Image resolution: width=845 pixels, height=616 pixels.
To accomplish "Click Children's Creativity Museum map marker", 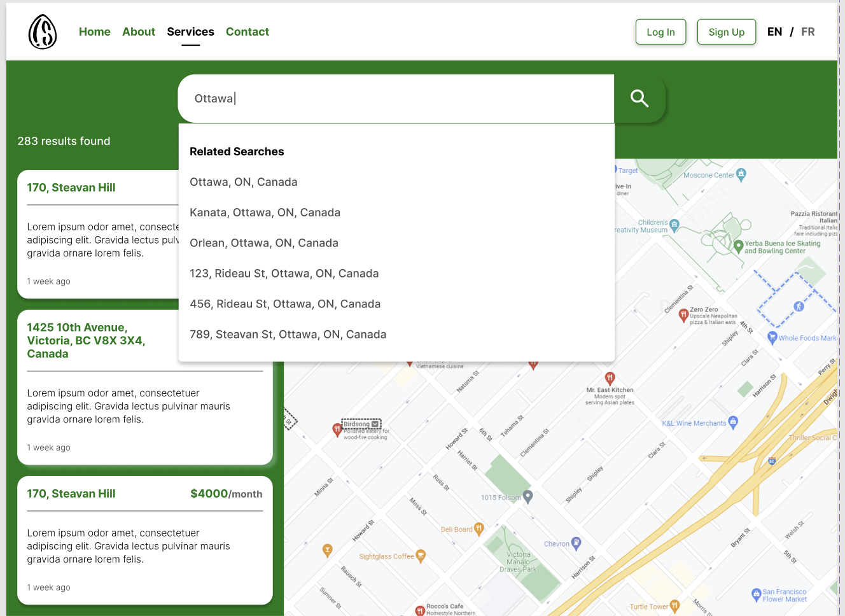I will 674,225.
